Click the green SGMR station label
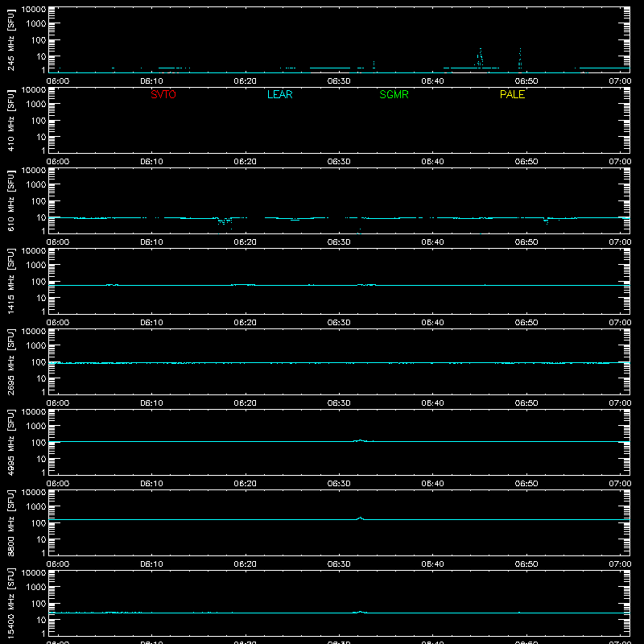This screenshot has width=644, height=644. 394,94
